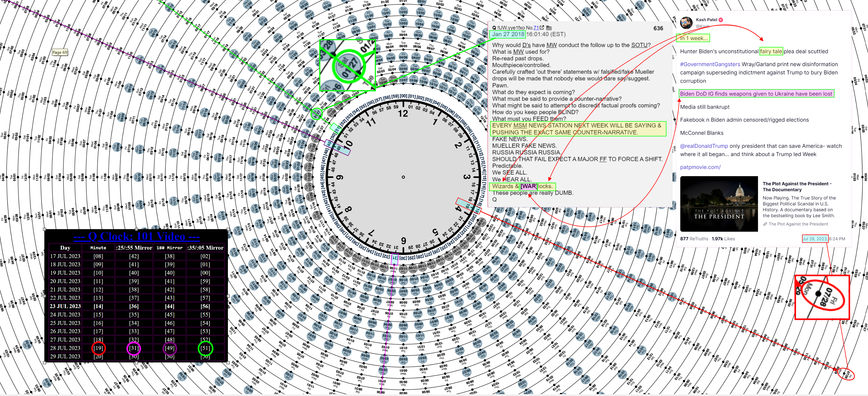This screenshot has height=396, width=868.
Task: Open the @realDonaldTrump mention
Action: [x=704, y=146]
